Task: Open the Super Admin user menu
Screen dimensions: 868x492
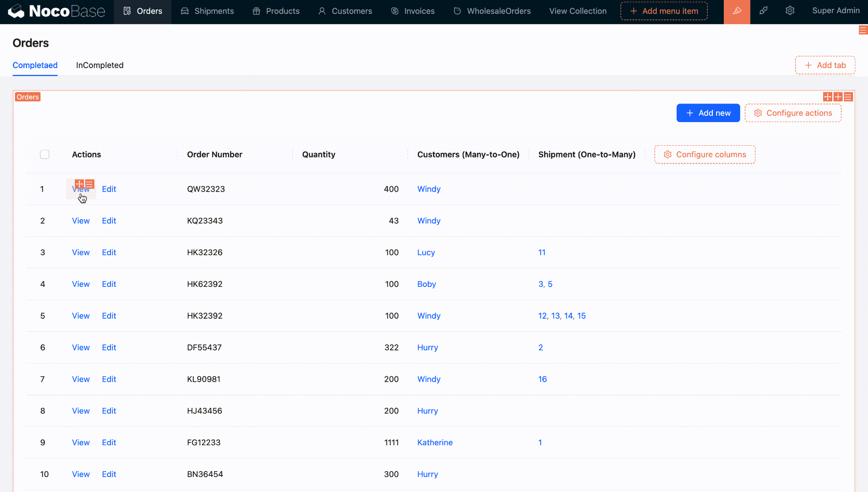Action: pos(835,11)
